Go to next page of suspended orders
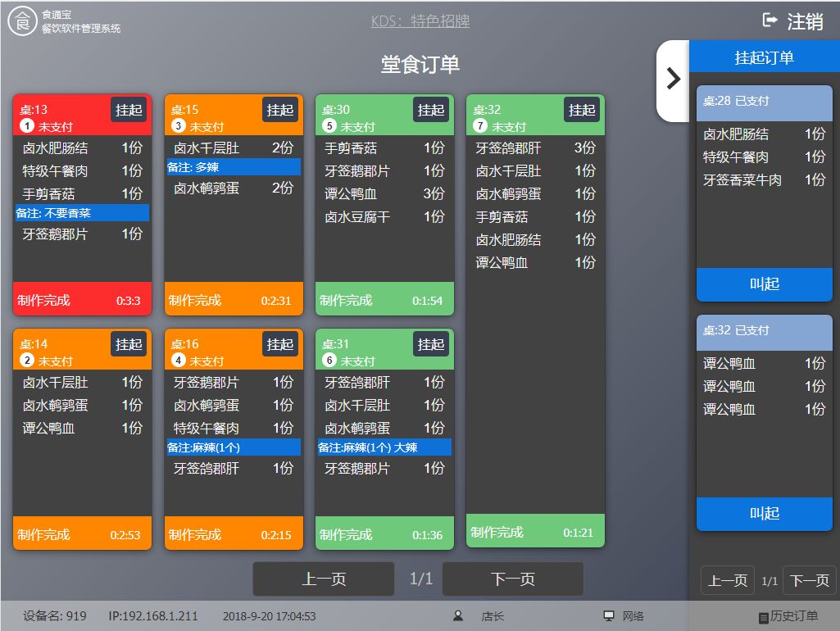This screenshot has width=840, height=631. click(x=810, y=581)
